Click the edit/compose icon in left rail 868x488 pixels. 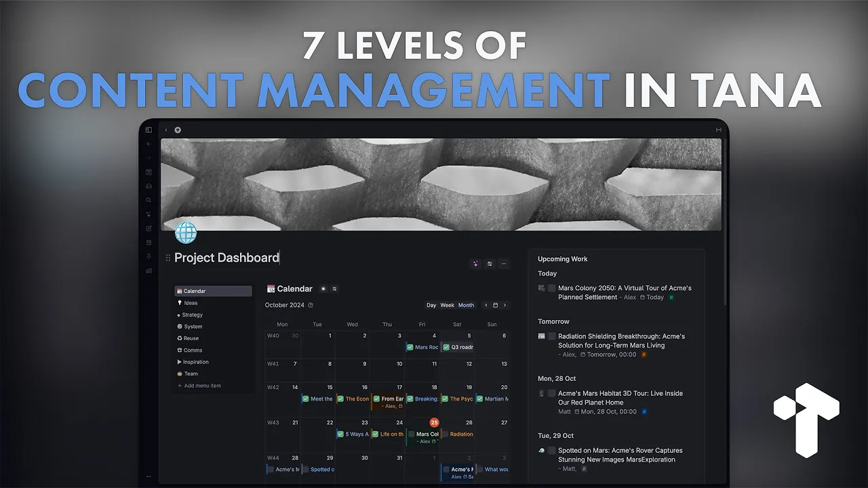pyautogui.click(x=149, y=228)
